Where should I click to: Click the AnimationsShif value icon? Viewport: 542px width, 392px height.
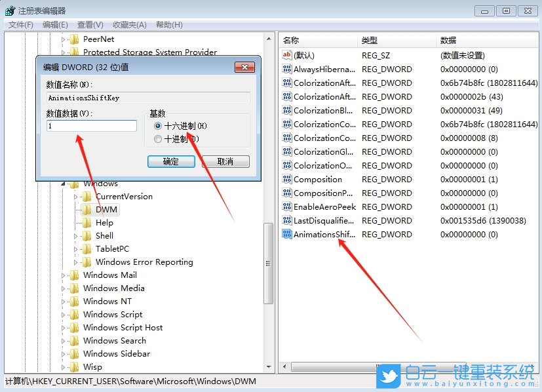(x=286, y=234)
